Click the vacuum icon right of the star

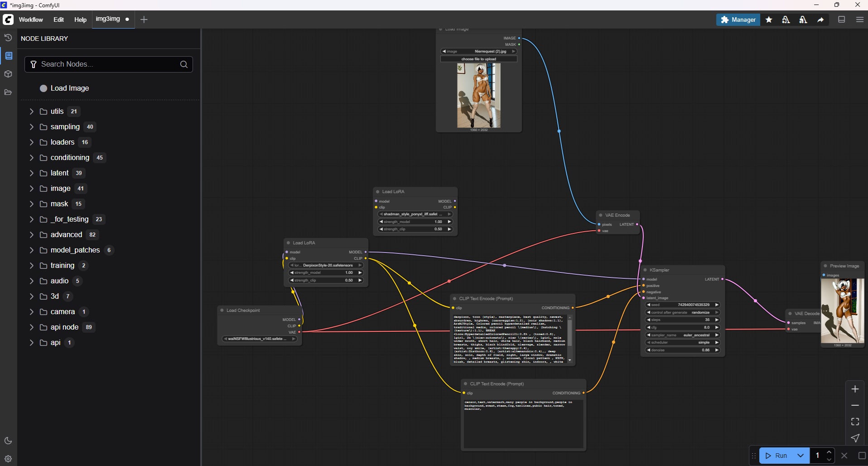tap(786, 19)
